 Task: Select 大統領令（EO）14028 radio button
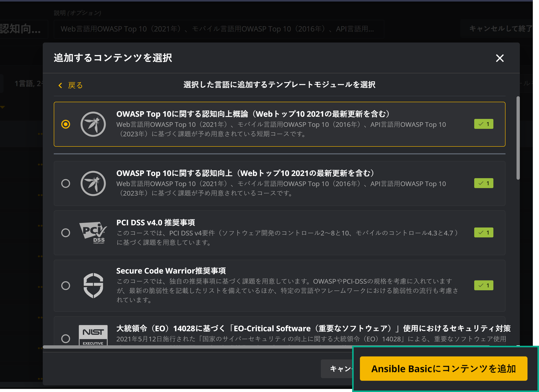66,338
